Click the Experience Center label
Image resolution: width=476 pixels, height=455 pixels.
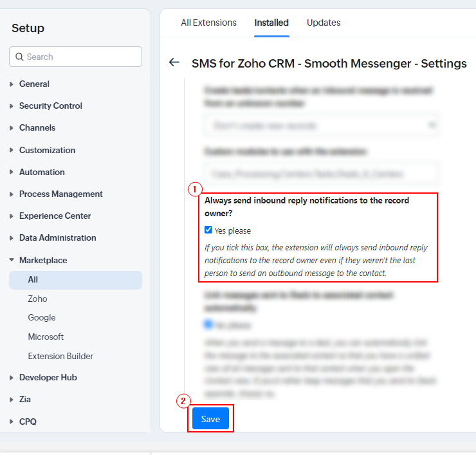(x=55, y=216)
